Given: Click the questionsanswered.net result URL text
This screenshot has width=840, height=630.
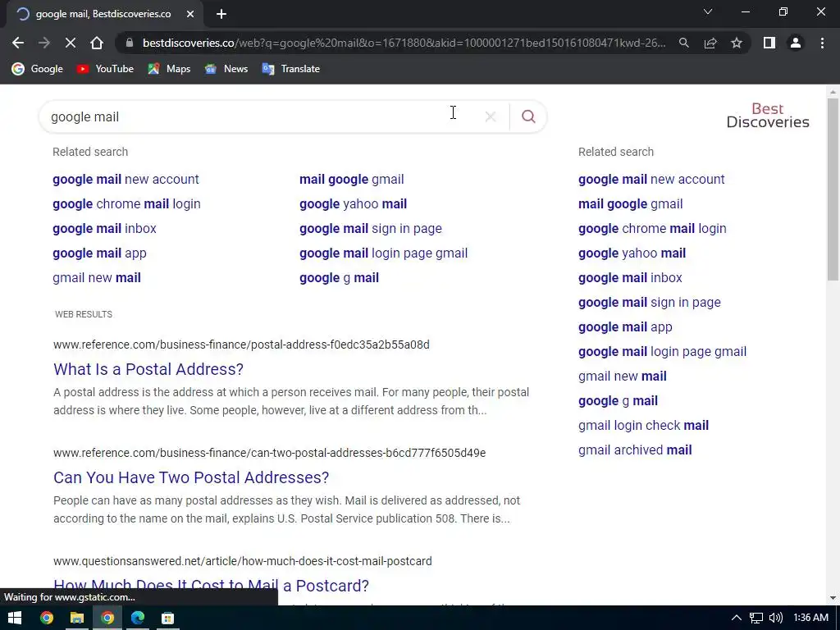Looking at the screenshot, I should 243,561.
